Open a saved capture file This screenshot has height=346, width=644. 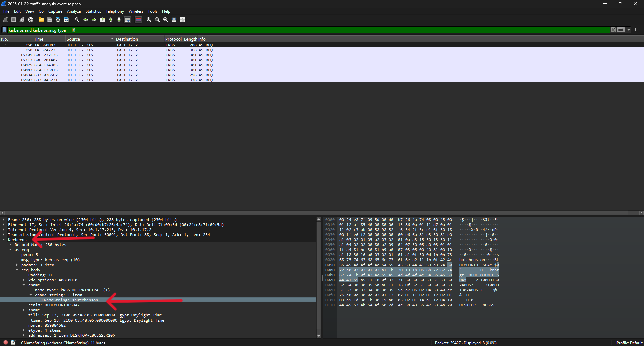(x=41, y=20)
